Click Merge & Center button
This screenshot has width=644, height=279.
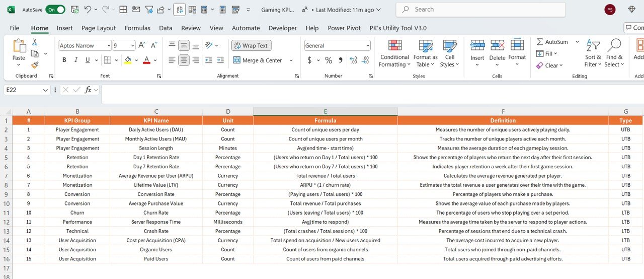point(259,60)
